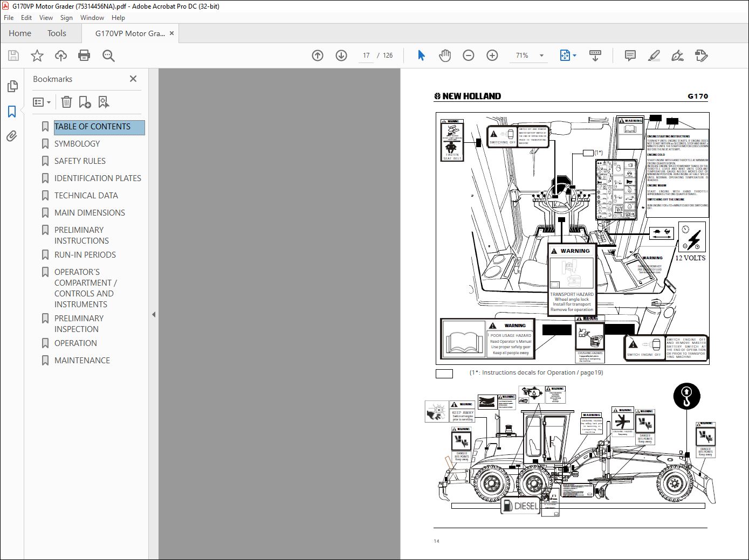The height and width of the screenshot is (560, 749).
Task: Jump to MAIN DIMENSIONS bookmark
Action: (x=90, y=213)
